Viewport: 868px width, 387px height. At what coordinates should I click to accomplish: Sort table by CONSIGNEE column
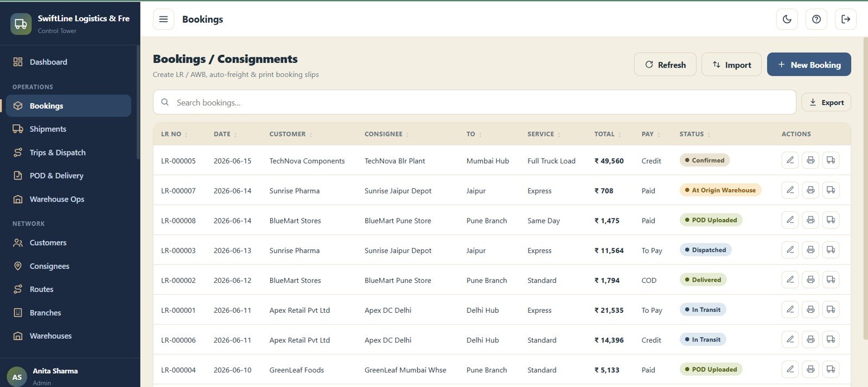point(387,134)
